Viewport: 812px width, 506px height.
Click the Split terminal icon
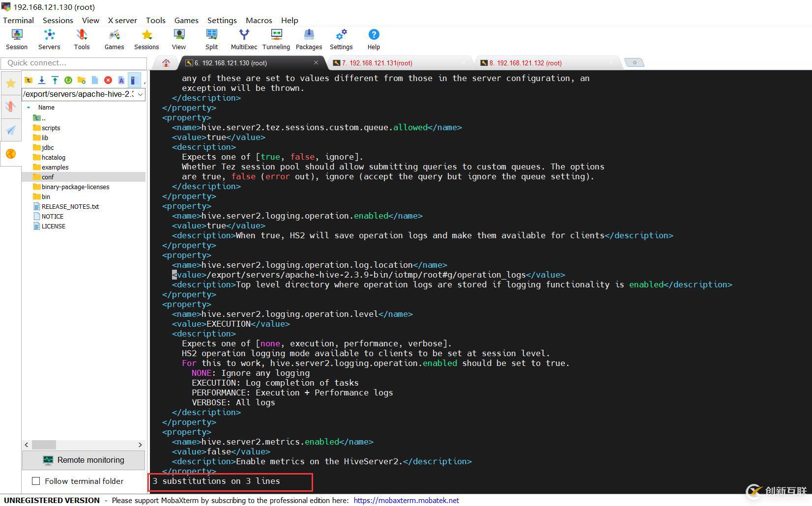[211, 39]
